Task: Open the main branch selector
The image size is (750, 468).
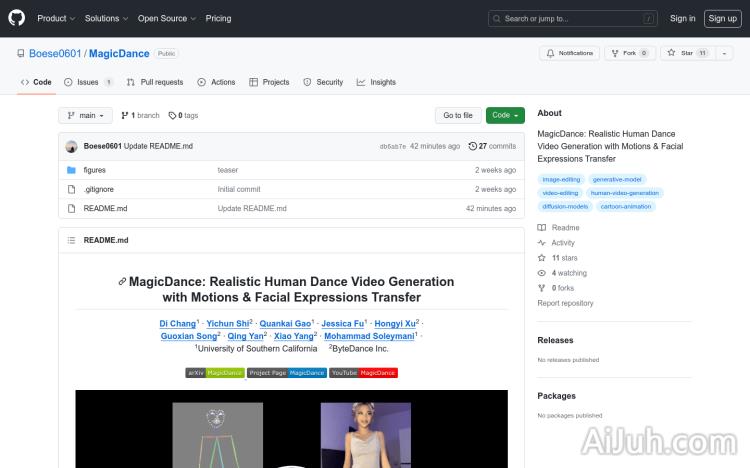Action: pyautogui.click(x=85, y=115)
